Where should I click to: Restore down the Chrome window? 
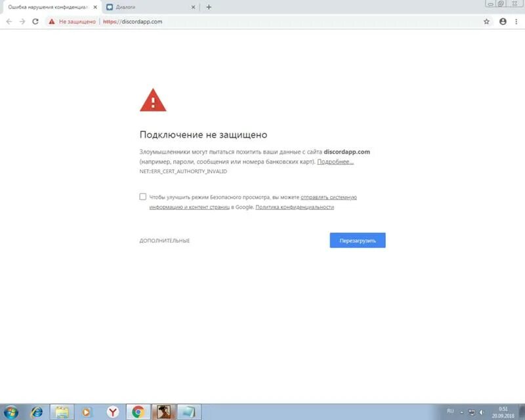coord(501,4)
